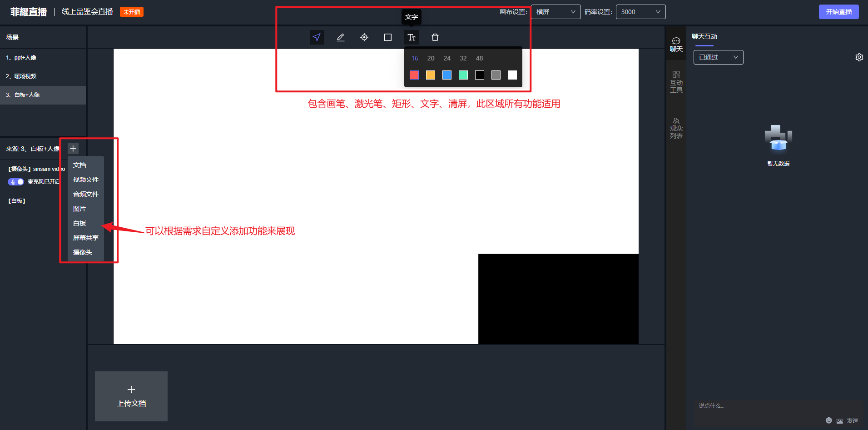Select the pointer tool in whiteboard toolbar
This screenshot has height=430, width=868.
point(317,37)
